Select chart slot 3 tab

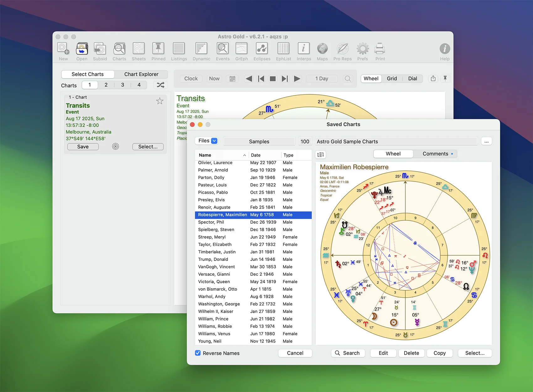pos(123,85)
